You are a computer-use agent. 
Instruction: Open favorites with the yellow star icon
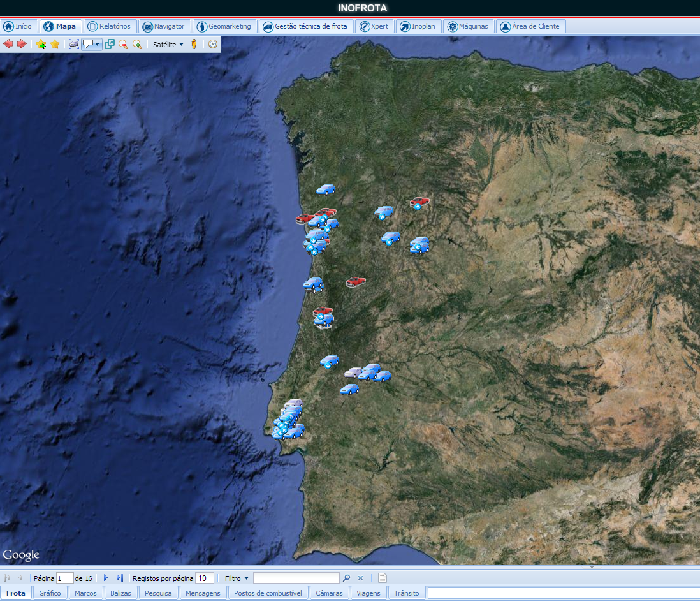pyautogui.click(x=55, y=44)
